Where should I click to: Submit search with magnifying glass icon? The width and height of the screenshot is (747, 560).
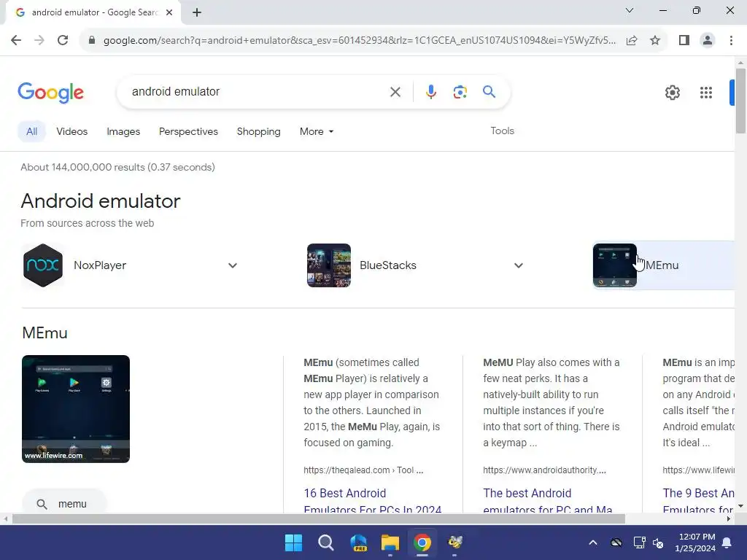click(489, 91)
